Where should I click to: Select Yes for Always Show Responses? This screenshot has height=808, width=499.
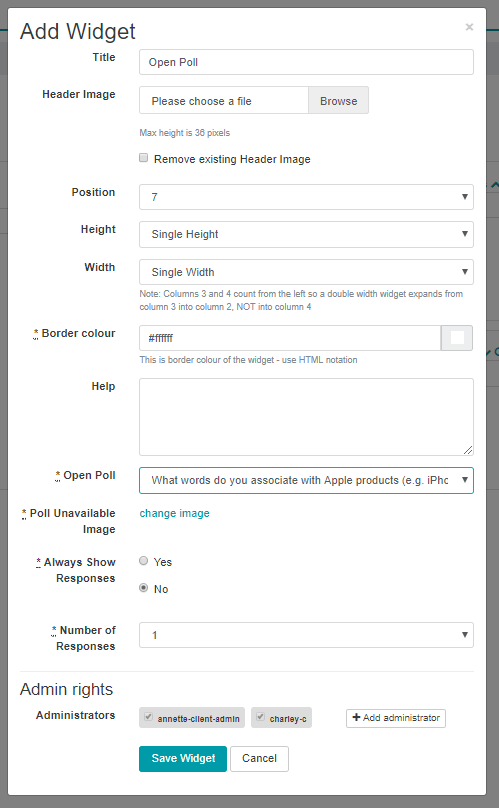(144, 561)
